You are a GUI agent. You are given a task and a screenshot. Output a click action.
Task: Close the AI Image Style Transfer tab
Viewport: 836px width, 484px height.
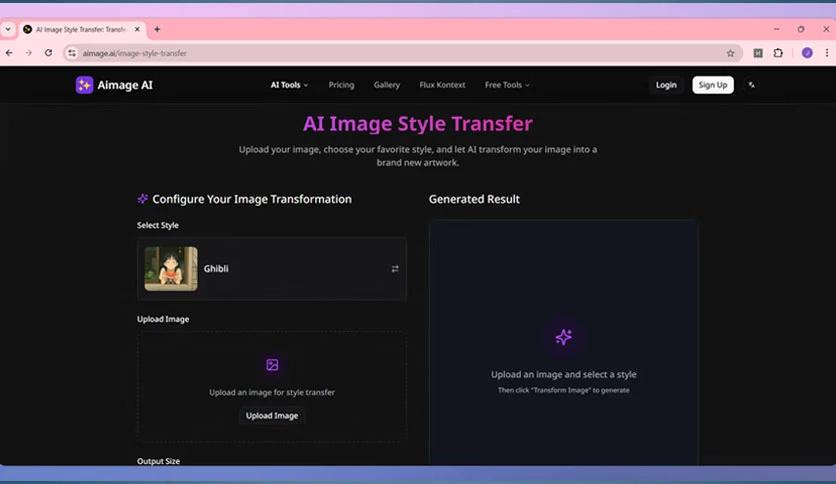click(137, 29)
